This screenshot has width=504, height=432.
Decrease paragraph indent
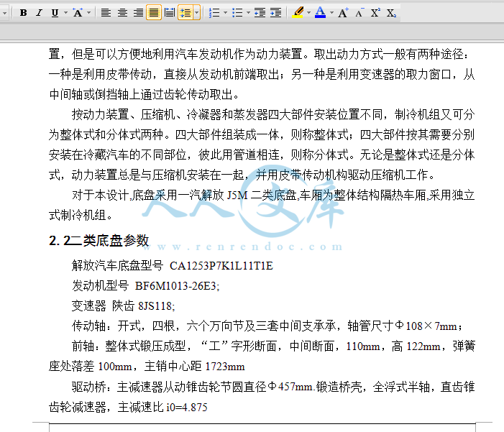pyautogui.click(x=260, y=13)
